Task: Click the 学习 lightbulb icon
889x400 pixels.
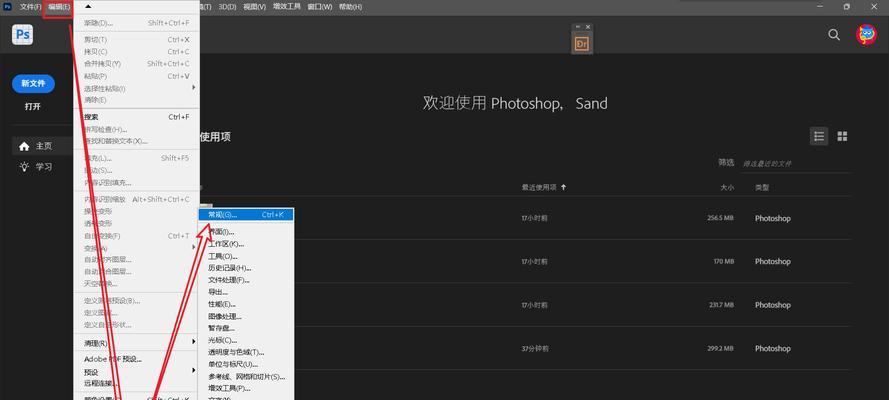Action: tap(24, 167)
